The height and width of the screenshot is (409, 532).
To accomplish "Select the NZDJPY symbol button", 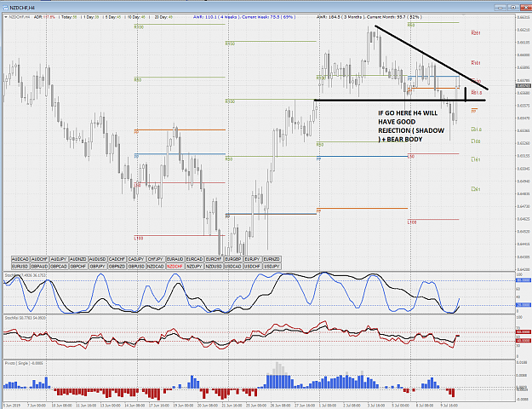I will coord(194,267).
